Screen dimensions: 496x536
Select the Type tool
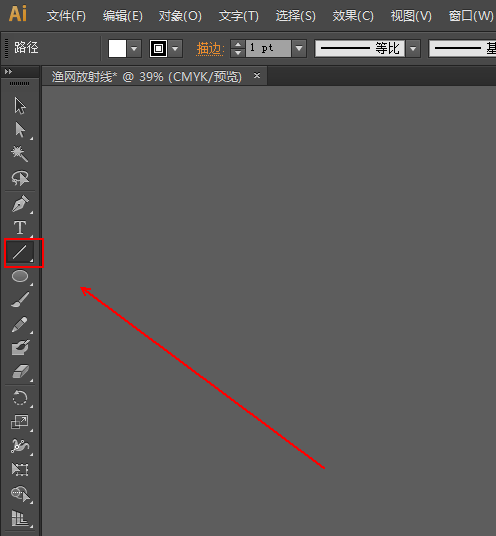point(20,228)
